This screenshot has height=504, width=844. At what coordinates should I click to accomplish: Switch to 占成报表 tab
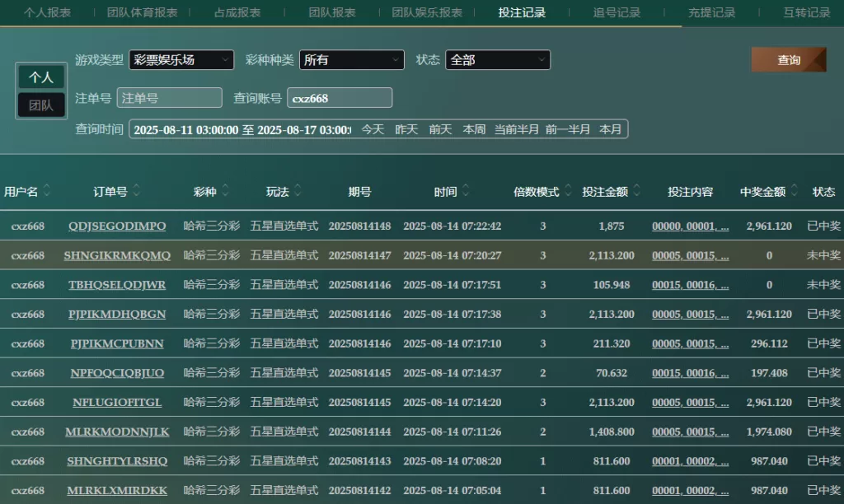tap(237, 12)
